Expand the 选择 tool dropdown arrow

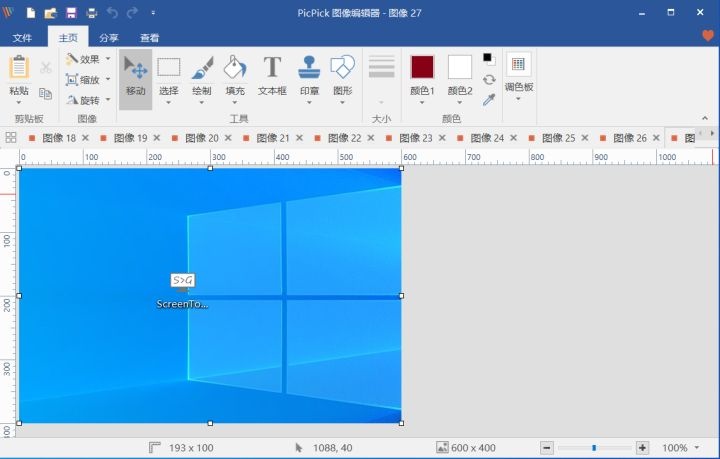coord(169,103)
